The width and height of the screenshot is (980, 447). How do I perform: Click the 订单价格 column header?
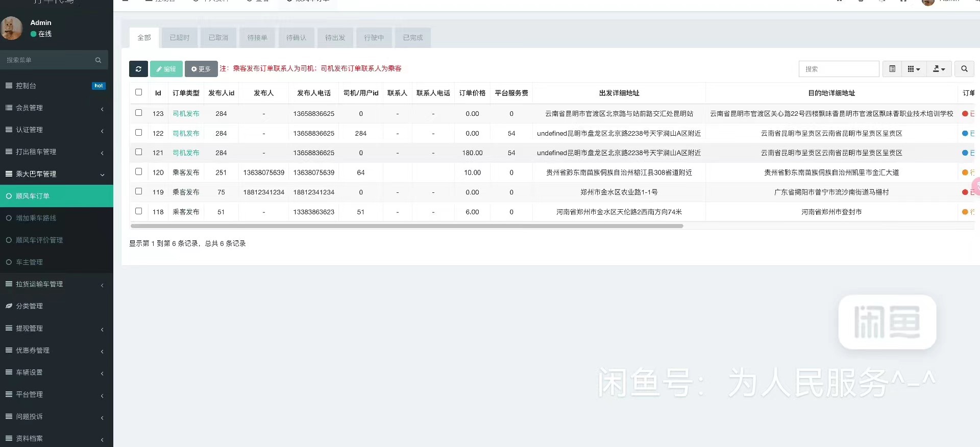point(472,93)
